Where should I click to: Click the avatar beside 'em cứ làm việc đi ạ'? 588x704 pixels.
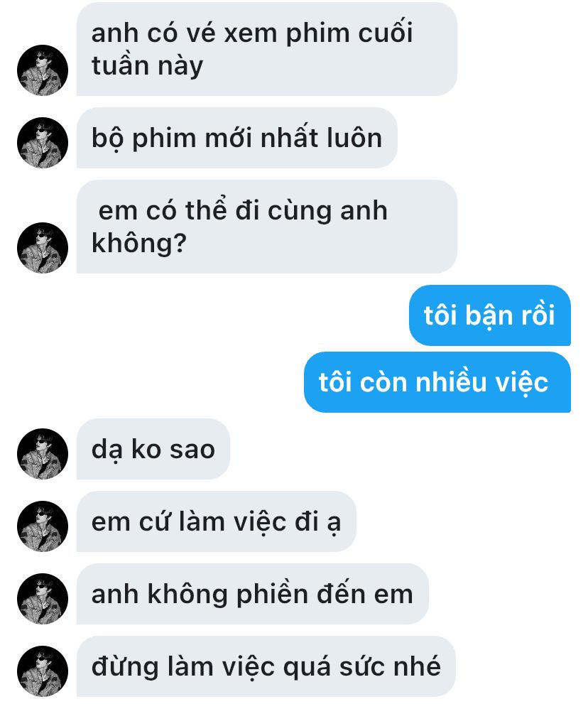tap(43, 526)
